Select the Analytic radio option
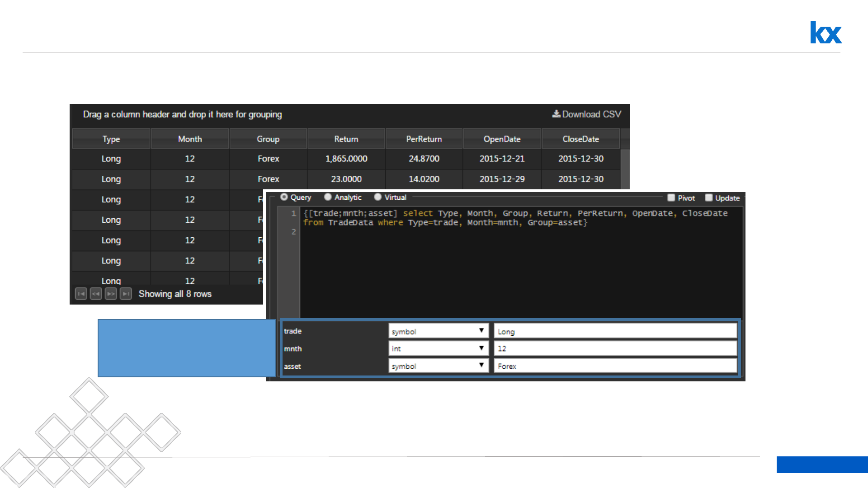The image size is (868, 488). coord(328,197)
